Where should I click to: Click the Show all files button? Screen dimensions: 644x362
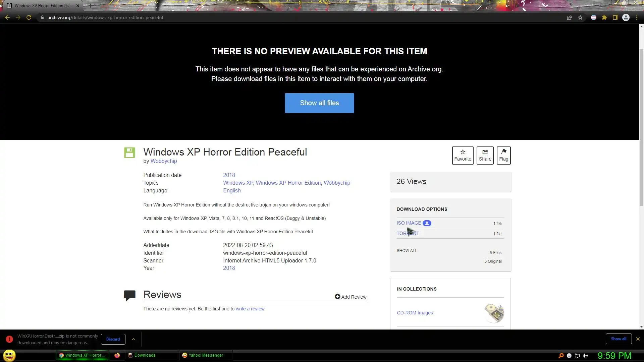point(319,103)
